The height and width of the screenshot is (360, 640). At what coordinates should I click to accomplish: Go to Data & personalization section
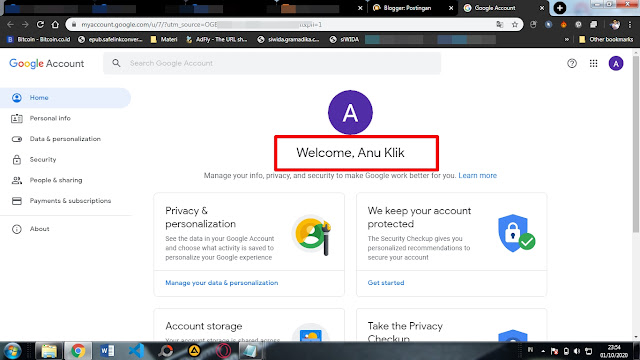(x=65, y=139)
